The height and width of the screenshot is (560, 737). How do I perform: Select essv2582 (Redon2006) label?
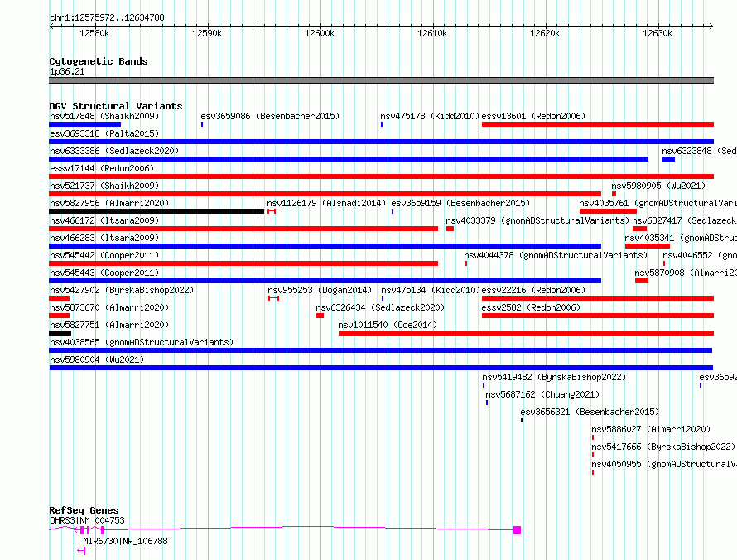click(531, 307)
